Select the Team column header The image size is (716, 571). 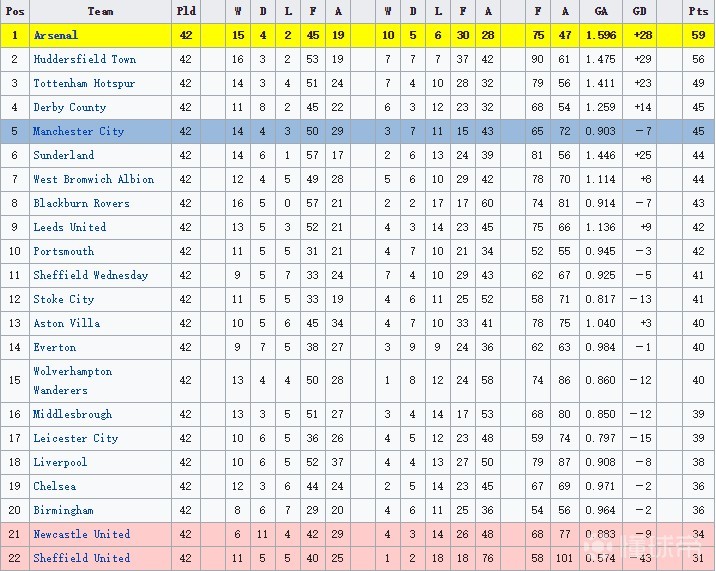pyautogui.click(x=100, y=12)
